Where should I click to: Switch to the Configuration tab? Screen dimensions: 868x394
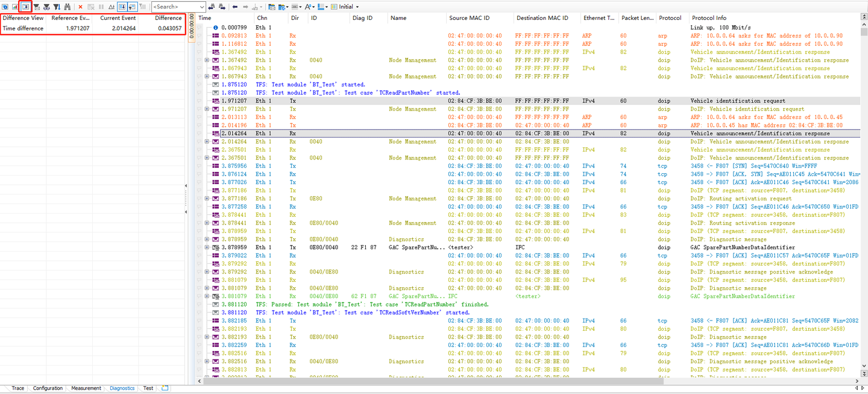(48, 388)
